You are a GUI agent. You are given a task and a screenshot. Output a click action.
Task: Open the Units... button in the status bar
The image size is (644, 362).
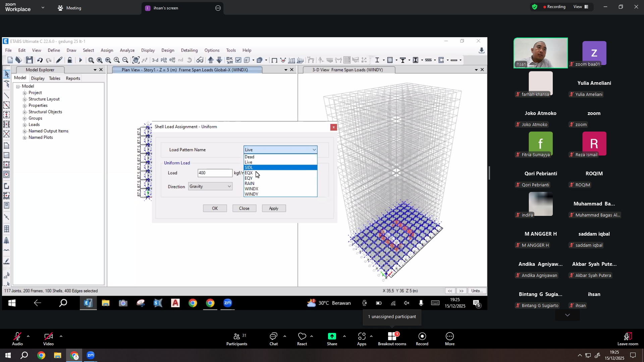click(x=477, y=291)
